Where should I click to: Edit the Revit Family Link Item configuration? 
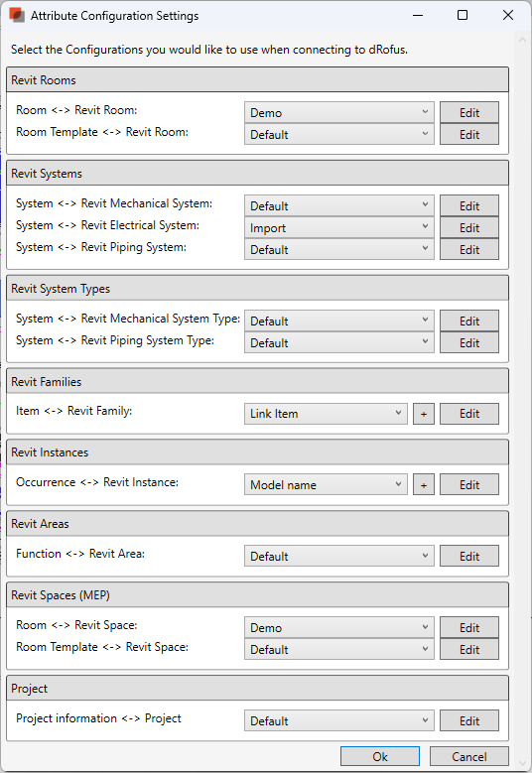tap(469, 414)
